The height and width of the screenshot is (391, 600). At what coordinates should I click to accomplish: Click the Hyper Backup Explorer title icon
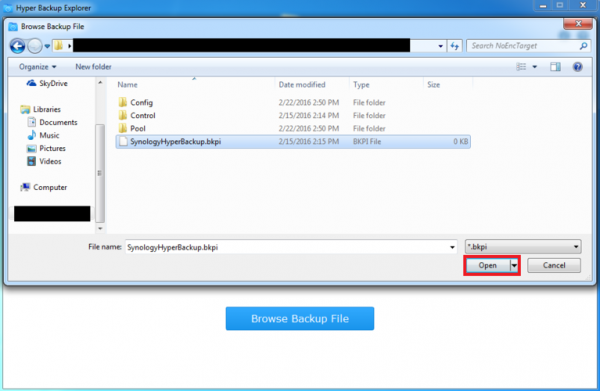tap(8, 8)
